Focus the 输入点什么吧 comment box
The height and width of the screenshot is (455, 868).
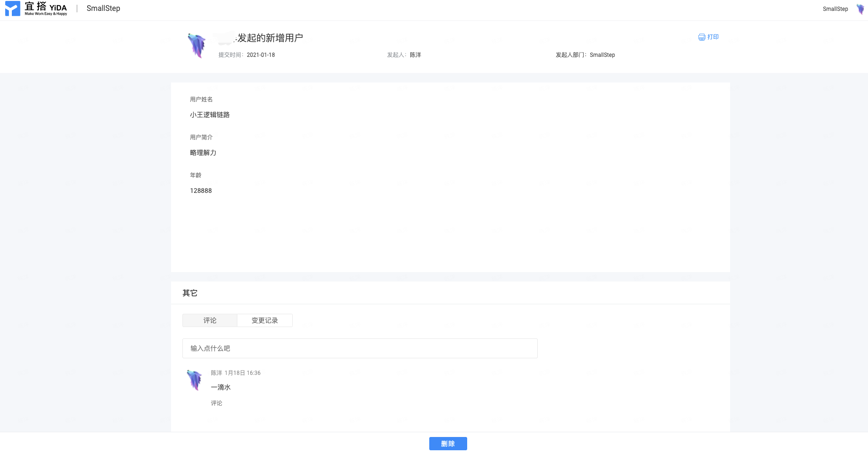[360, 348]
